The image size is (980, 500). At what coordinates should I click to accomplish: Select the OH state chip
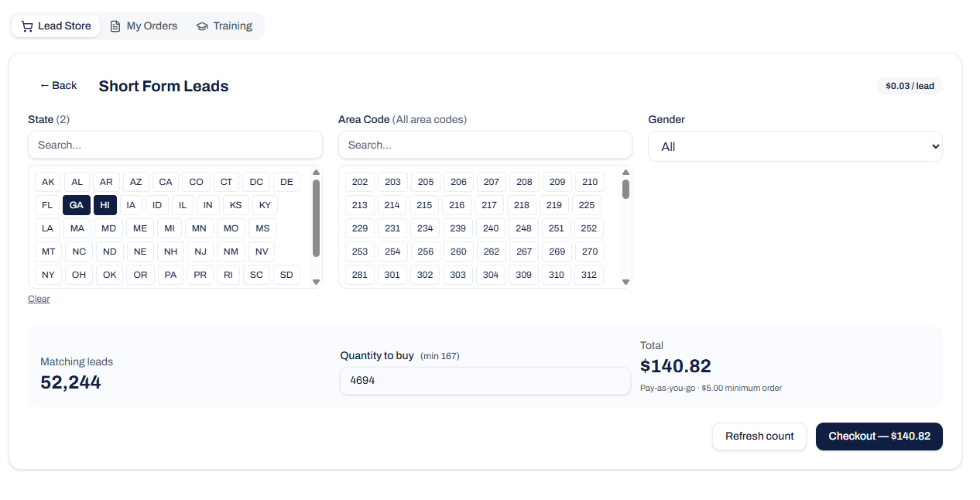point(79,275)
